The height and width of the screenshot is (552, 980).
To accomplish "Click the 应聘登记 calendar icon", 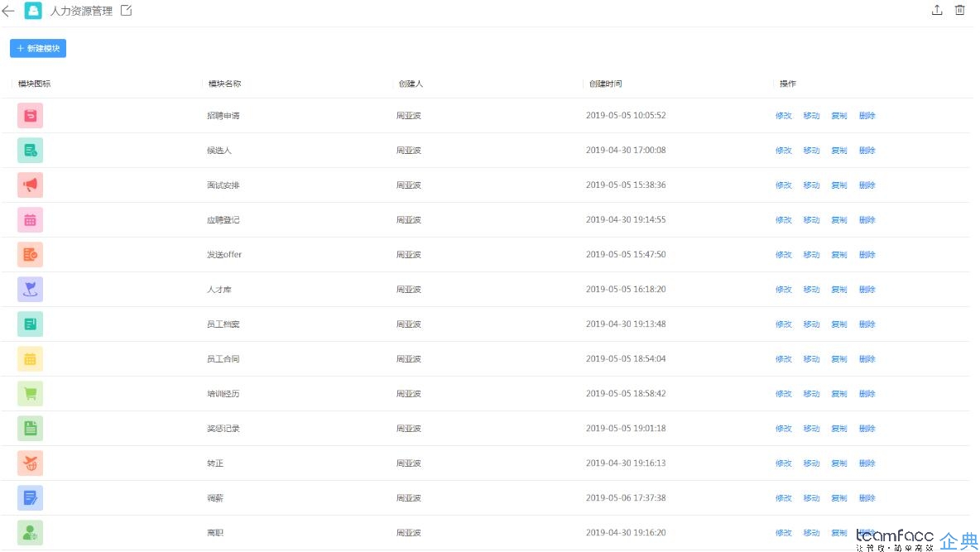I will click(30, 220).
